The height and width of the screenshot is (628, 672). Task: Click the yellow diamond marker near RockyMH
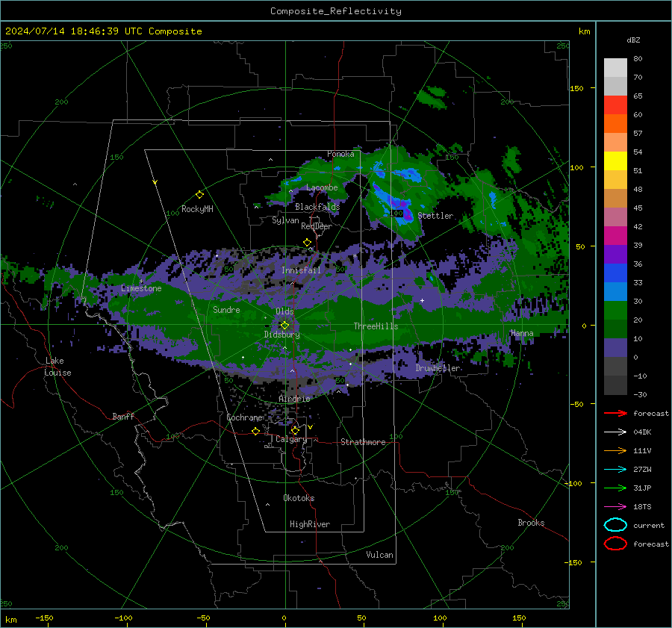[x=199, y=195]
